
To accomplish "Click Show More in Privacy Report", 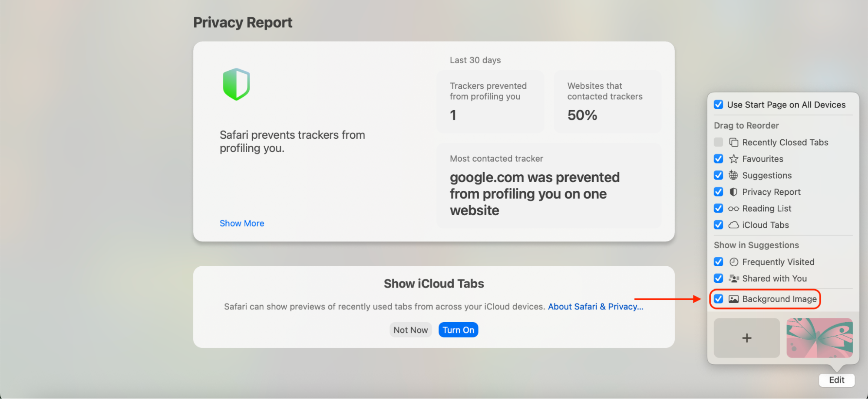I will tap(242, 223).
